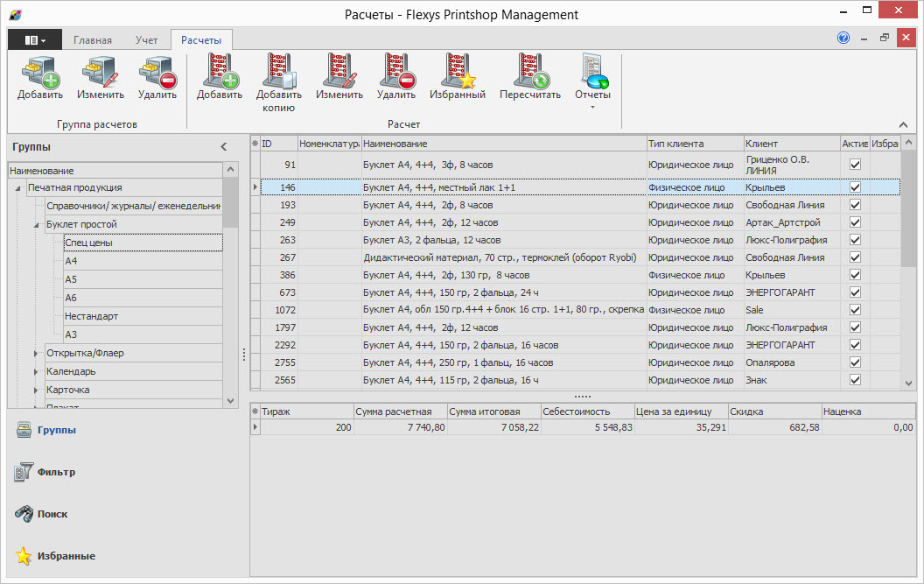Screen dimensions: 924x584
Task: Sort by the Наименование column header in grid
Action: click(x=504, y=144)
